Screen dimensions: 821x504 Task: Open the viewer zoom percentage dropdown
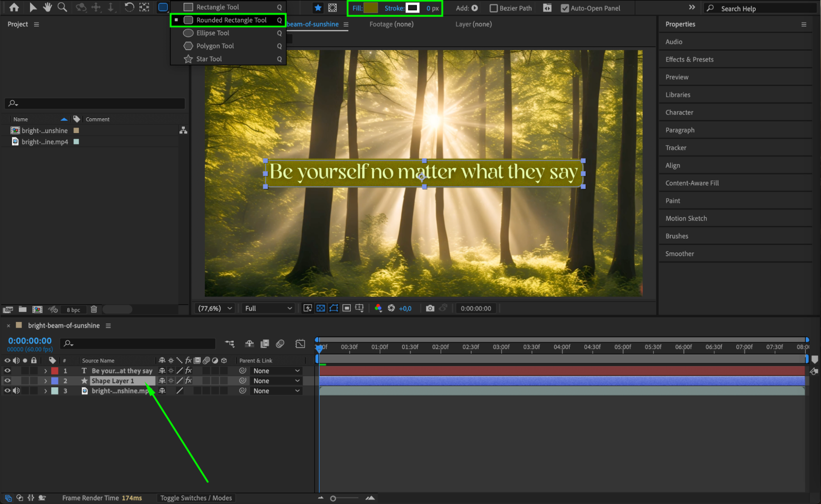tap(215, 308)
